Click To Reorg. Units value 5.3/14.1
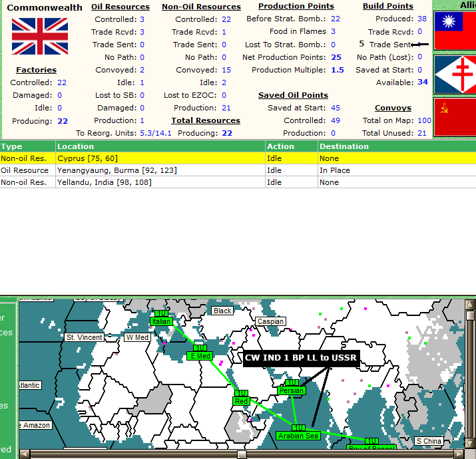The width and height of the screenshot is (476, 459). click(155, 133)
